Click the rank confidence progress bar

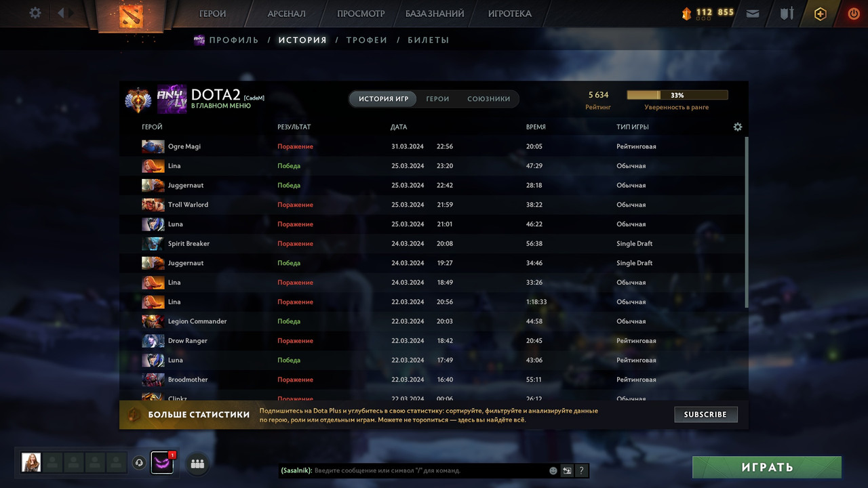coord(677,96)
